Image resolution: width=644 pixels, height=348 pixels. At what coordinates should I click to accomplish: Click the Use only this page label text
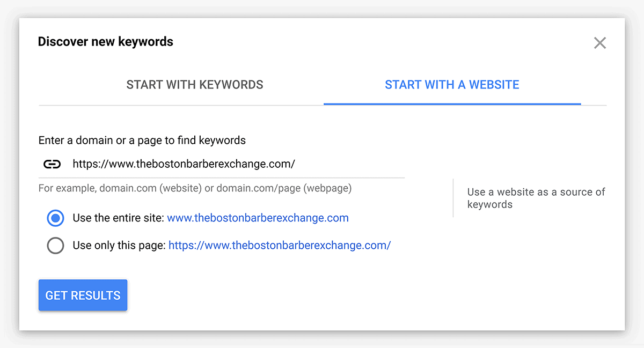point(119,246)
